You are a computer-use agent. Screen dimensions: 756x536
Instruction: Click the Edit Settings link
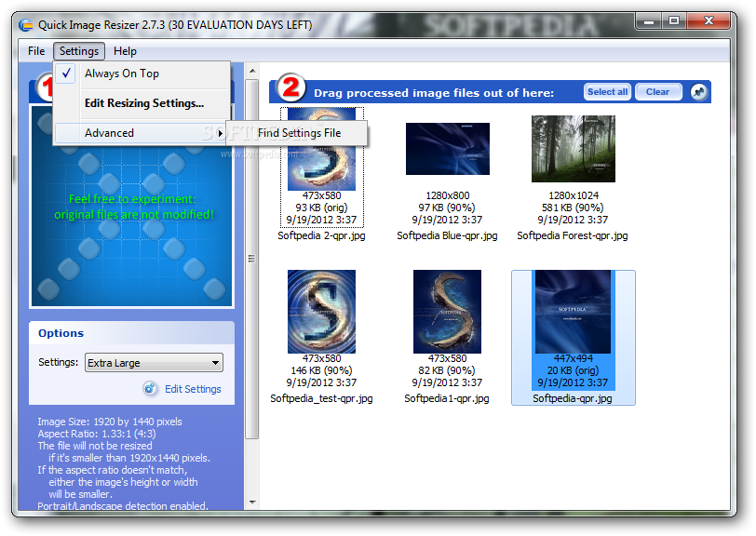pos(193,389)
